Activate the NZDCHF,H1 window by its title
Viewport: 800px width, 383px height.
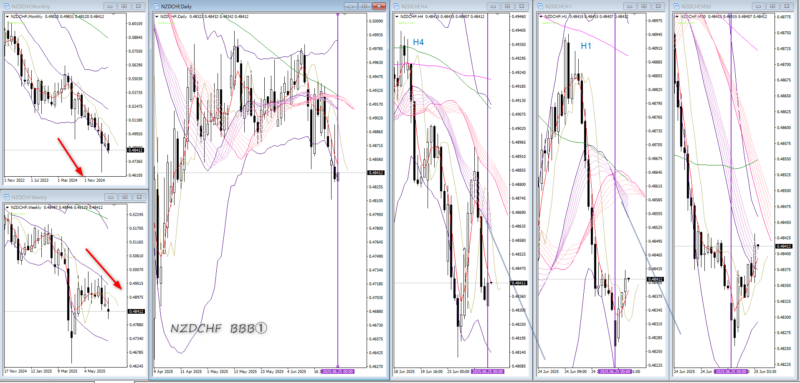click(x=558, y=7)
